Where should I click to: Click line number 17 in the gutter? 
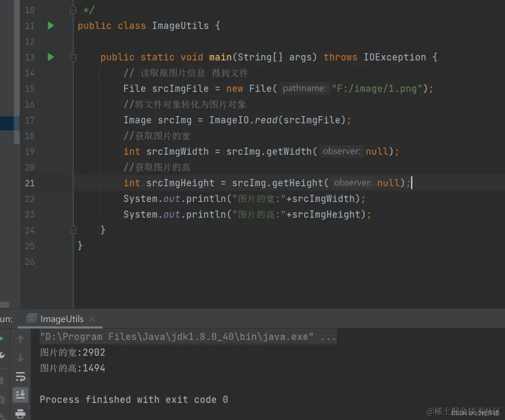[29, 120]
